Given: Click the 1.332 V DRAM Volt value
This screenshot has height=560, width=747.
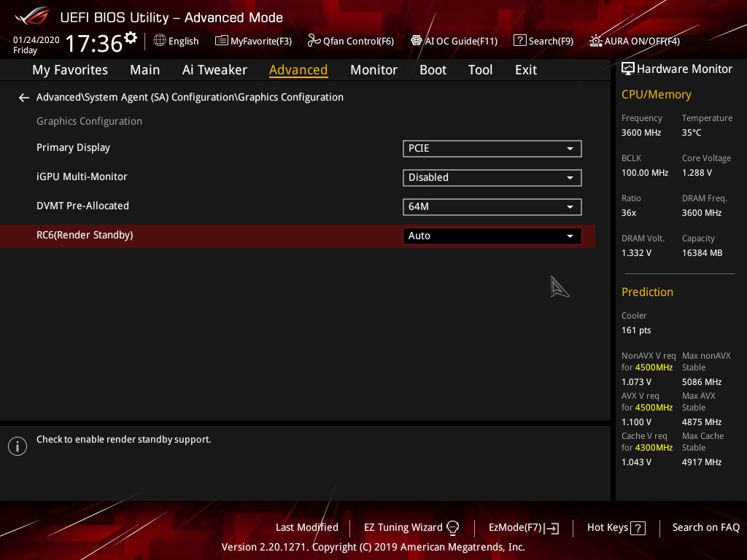Looking at the screenshot, I should (x=636, y=253).
